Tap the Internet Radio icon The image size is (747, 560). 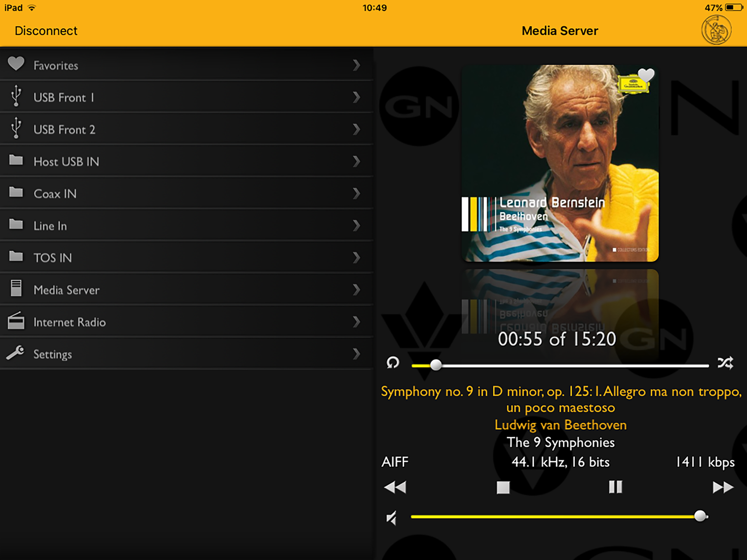pyautogui.click(x=16, y=320)
